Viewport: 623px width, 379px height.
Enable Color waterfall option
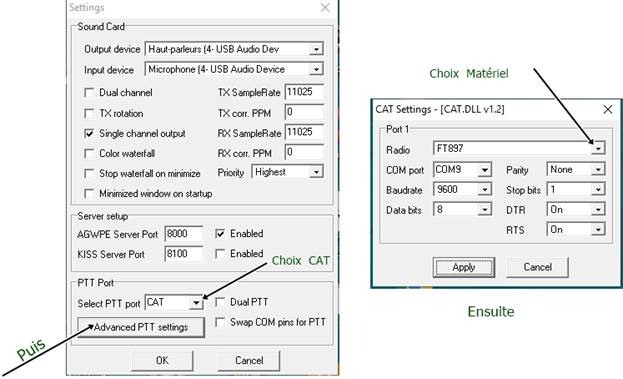click(x=89, y=153)
